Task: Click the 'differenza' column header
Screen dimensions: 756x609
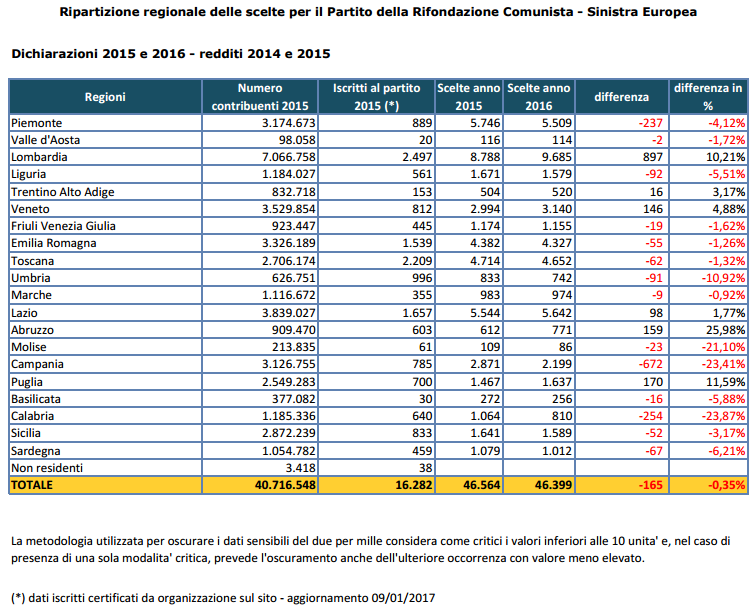Action: point(621,97)
